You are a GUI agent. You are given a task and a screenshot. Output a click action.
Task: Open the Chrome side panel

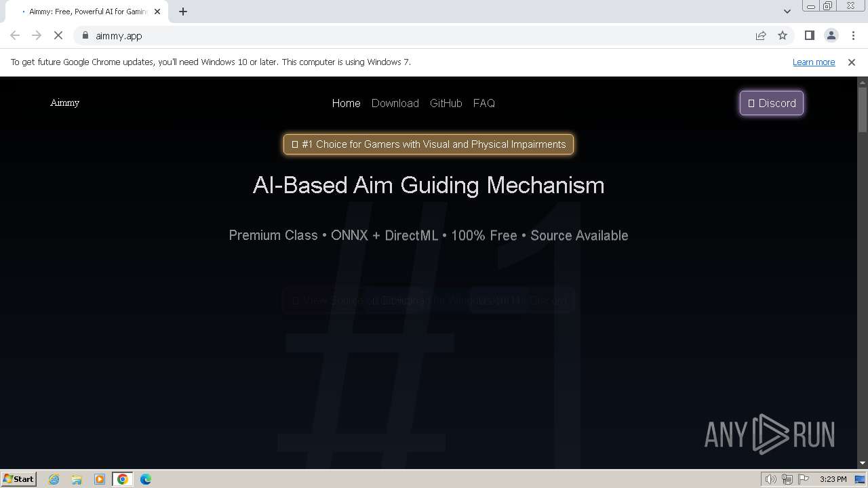(x=810, y=35)
